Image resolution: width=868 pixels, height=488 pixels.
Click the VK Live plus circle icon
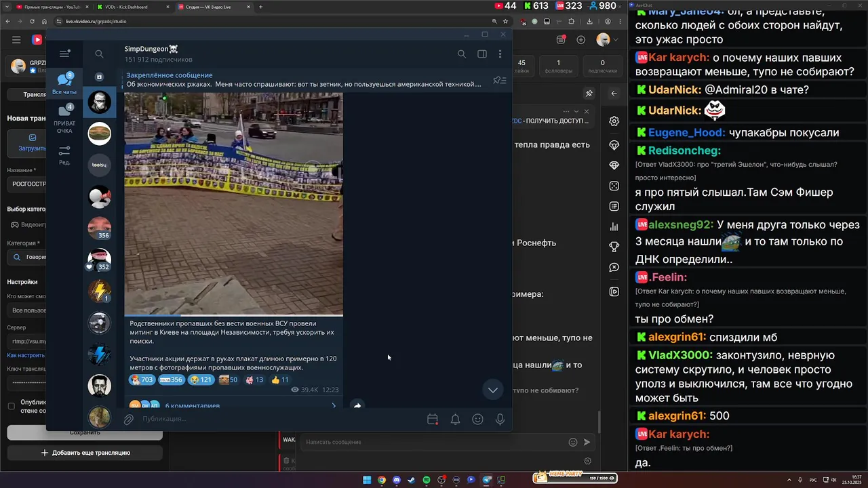580,40
